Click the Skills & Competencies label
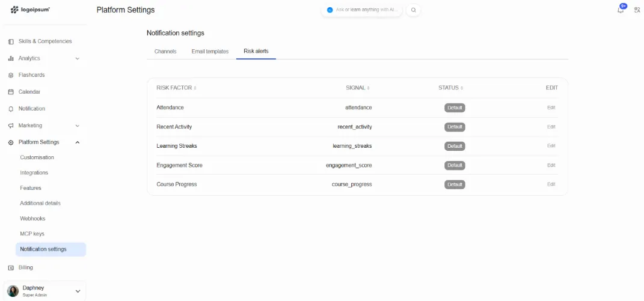 (x=45, y=41)
